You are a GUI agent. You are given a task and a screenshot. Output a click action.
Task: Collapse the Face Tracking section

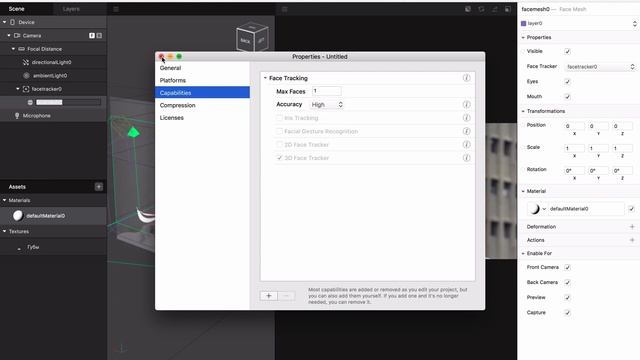point(265,78)
